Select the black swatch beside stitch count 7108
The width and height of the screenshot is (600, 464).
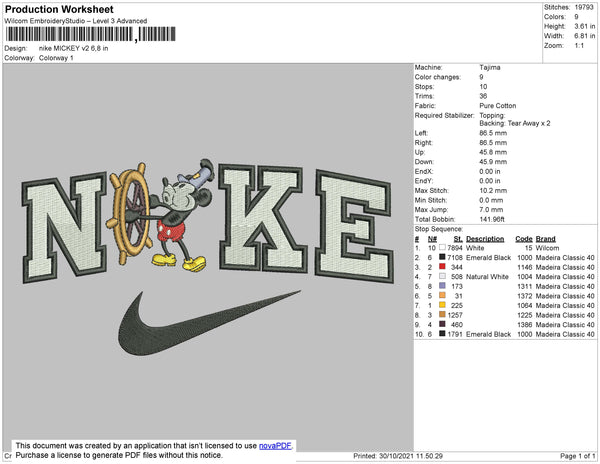pyautogui.click(x=442, y=257)
